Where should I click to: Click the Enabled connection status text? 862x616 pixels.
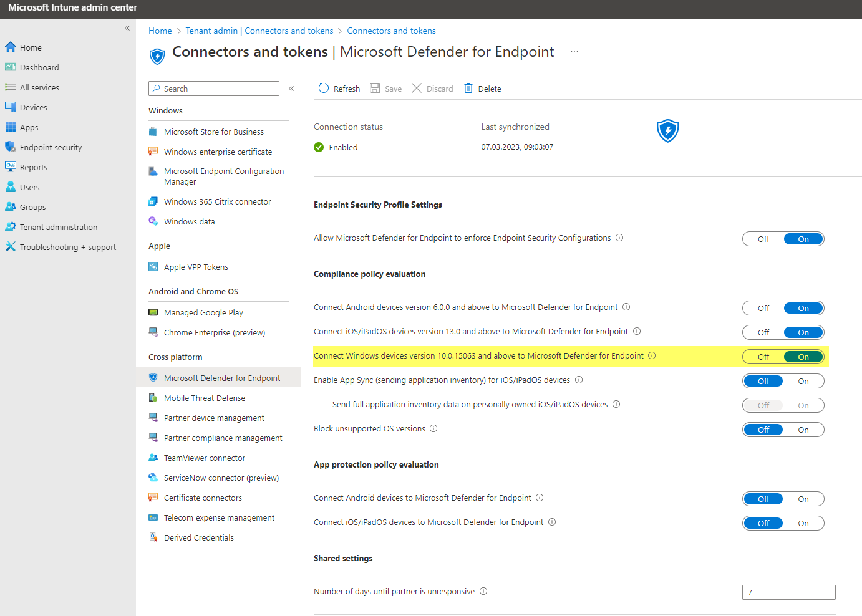(x=343, y=147)
